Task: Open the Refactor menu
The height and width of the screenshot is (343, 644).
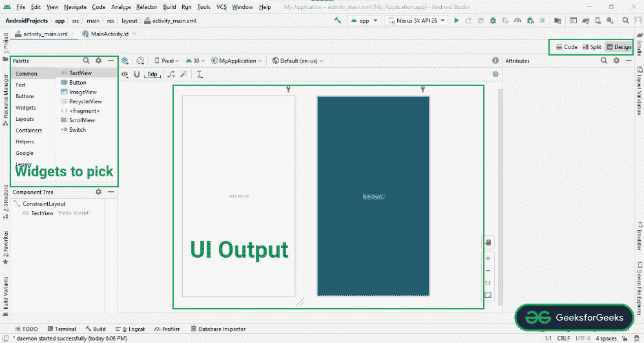Action: tap(146, 6)
